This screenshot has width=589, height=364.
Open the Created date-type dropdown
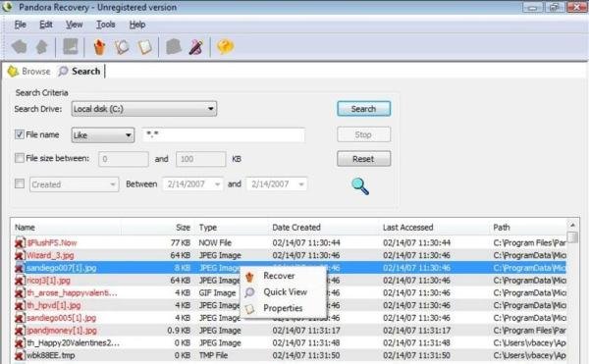74,184
